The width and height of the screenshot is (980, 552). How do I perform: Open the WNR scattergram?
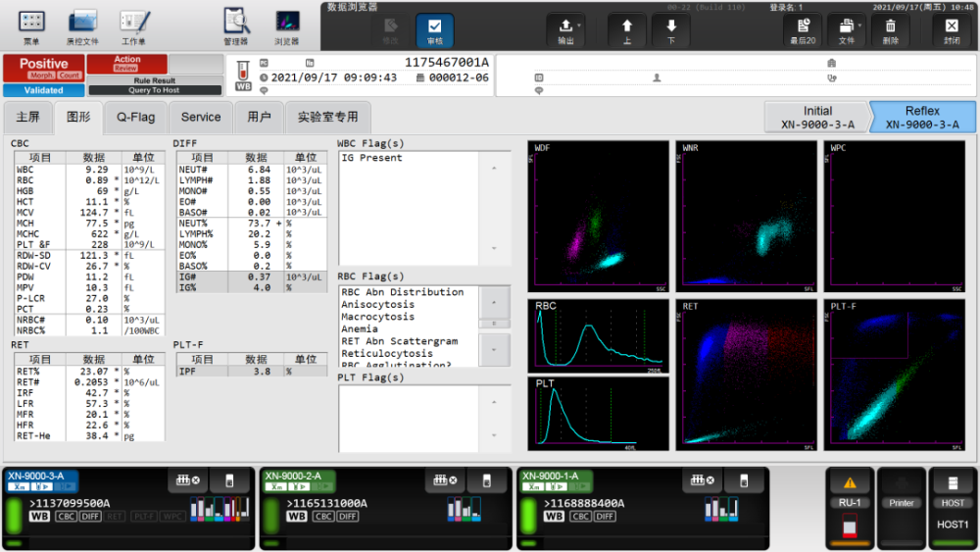746,217
